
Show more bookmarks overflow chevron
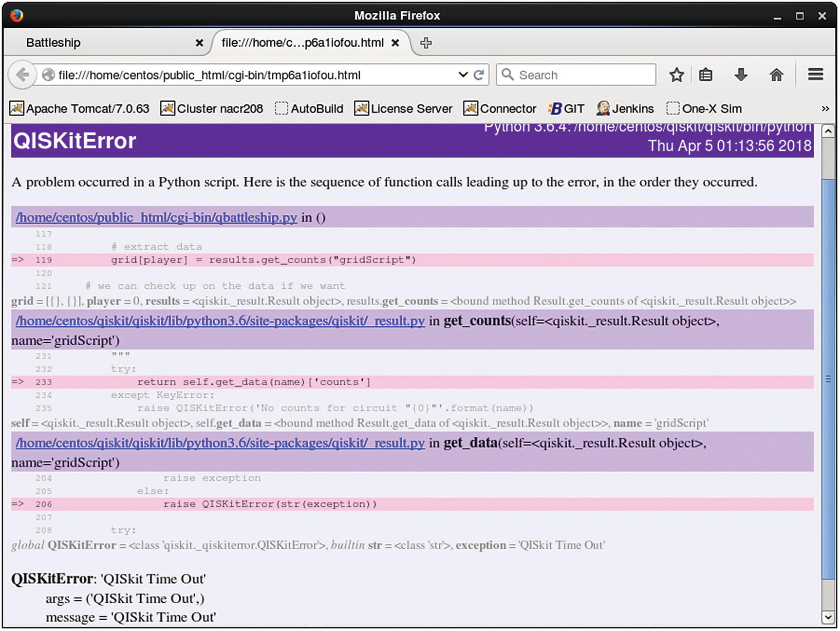825,109
